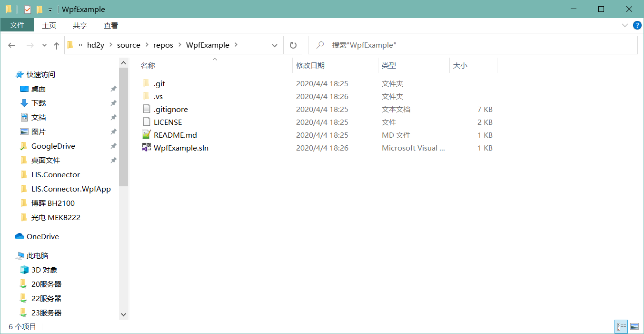Go up one folder level arrow
Viewport: 644px width, 334px height.
point(57,45)
